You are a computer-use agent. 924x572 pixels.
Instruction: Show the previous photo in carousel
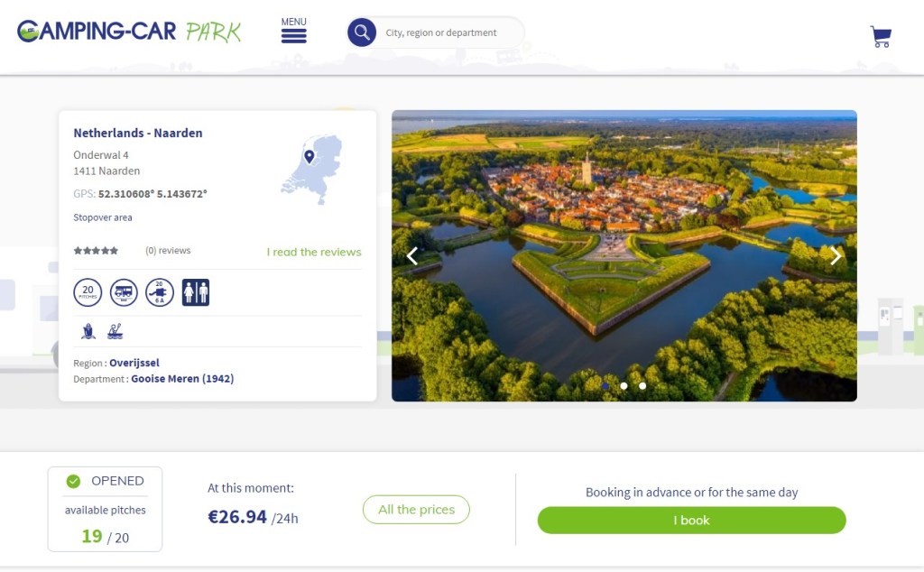click(x=412, y=256)
